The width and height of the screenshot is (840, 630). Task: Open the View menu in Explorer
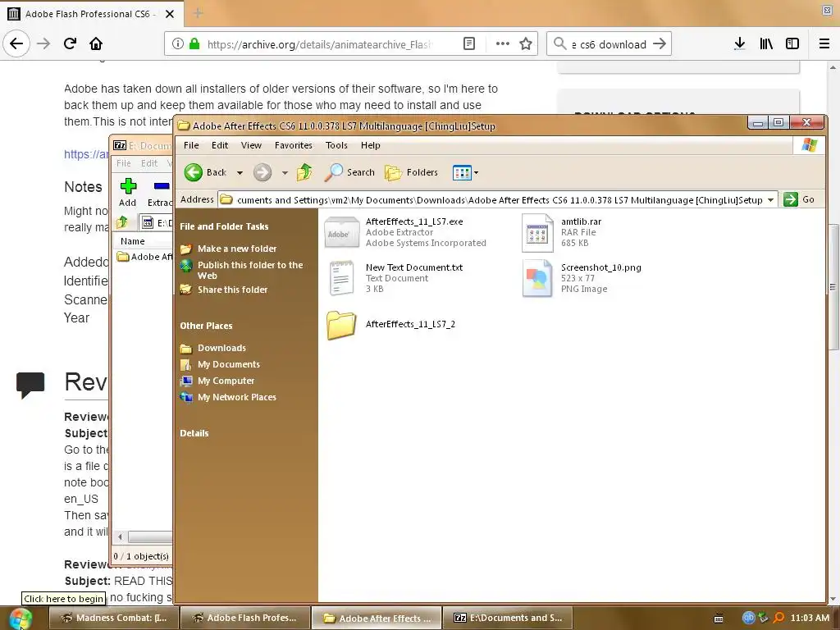click(251, 145)
